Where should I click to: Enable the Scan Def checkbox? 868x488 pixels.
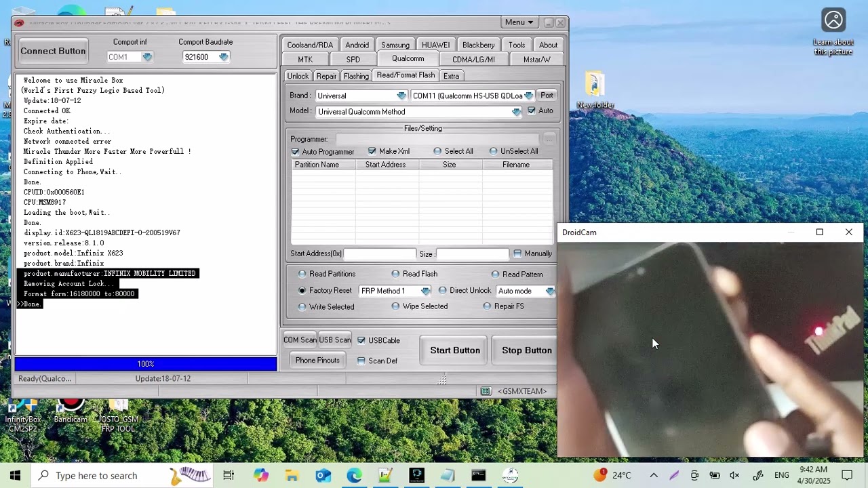pyautogui.click(x=361, y=361)
